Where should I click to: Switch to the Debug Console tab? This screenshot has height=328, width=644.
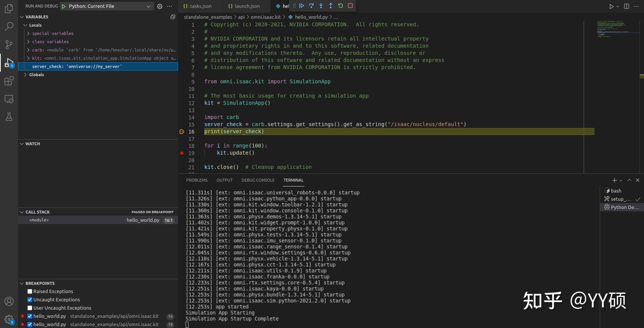258,180
